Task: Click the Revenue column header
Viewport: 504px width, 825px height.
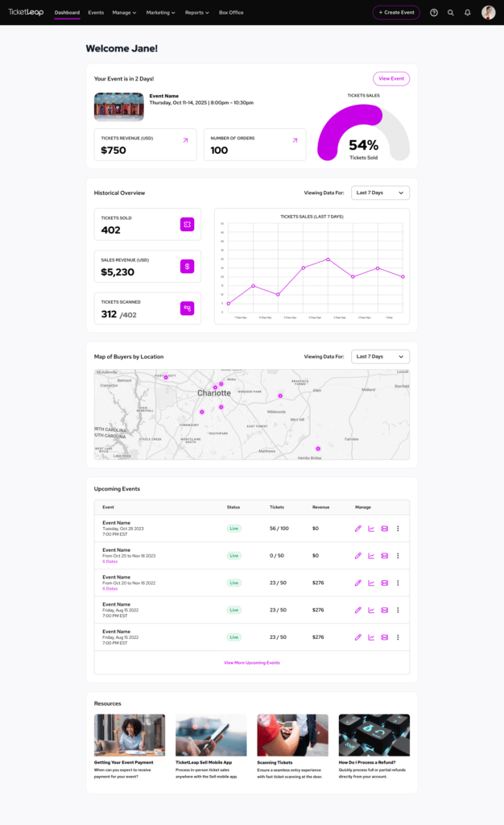Action: [x=321, y=508]
